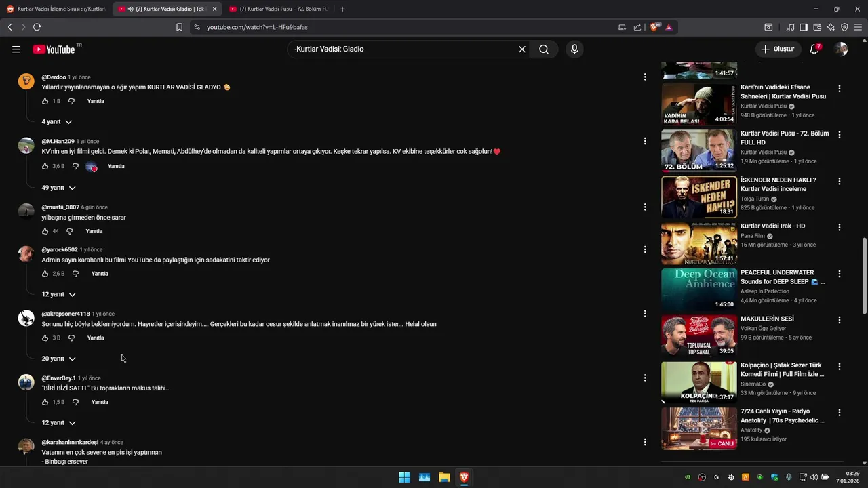Start voice search with microphone
868x488 pixels.
pos(574,49)
